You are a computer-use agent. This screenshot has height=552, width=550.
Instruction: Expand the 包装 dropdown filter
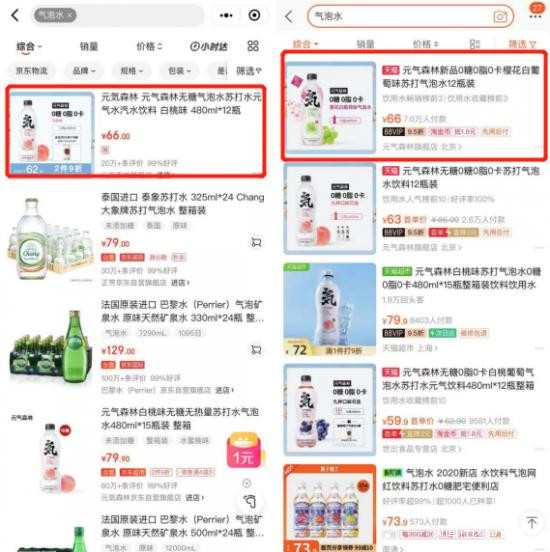tap(179, 71)
